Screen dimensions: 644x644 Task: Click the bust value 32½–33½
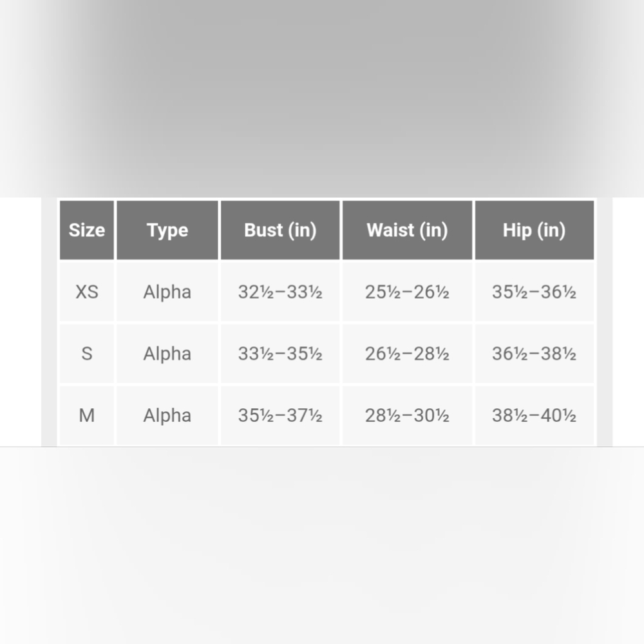280,292
